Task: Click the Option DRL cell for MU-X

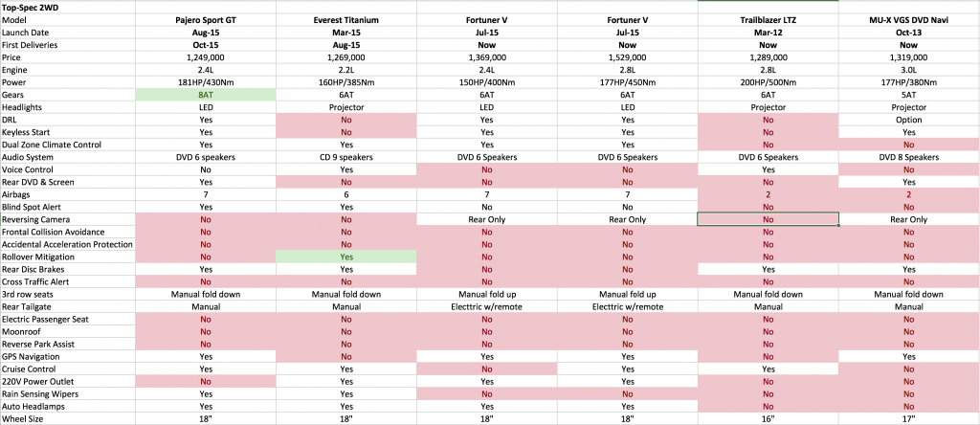Action: coord(909,120)
